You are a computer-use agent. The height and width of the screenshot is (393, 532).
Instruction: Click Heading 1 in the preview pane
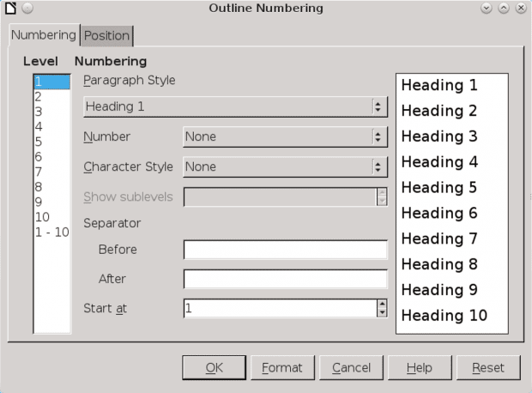tap(439, 85)
